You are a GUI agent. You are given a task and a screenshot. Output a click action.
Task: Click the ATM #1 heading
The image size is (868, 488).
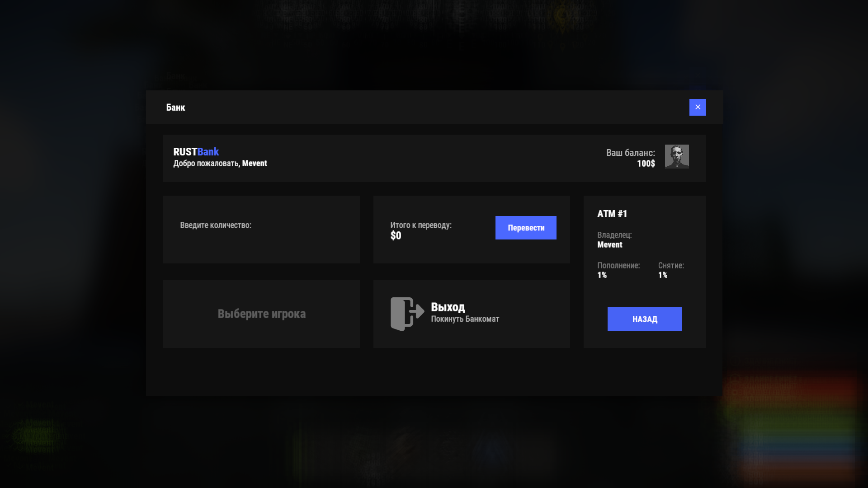point(612,214)
